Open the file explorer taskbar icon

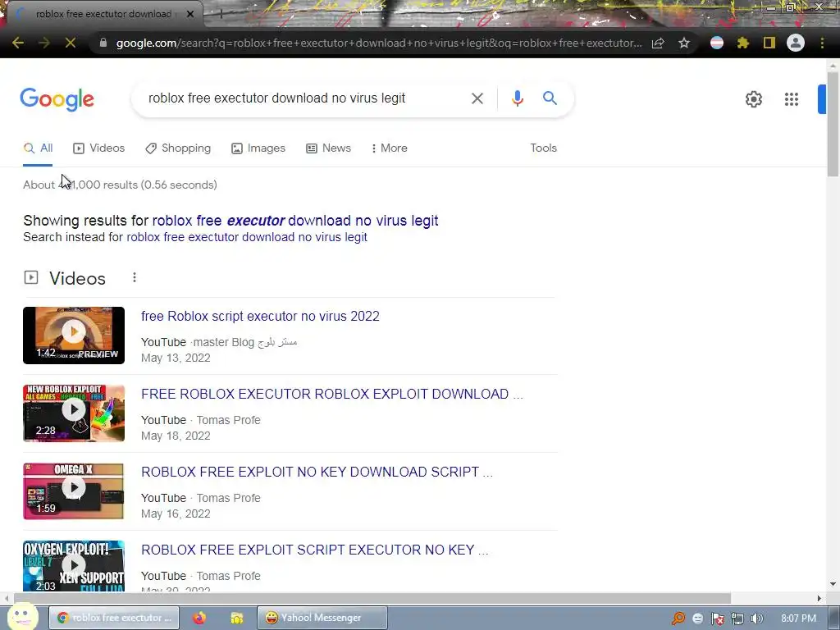click(236, 619)
